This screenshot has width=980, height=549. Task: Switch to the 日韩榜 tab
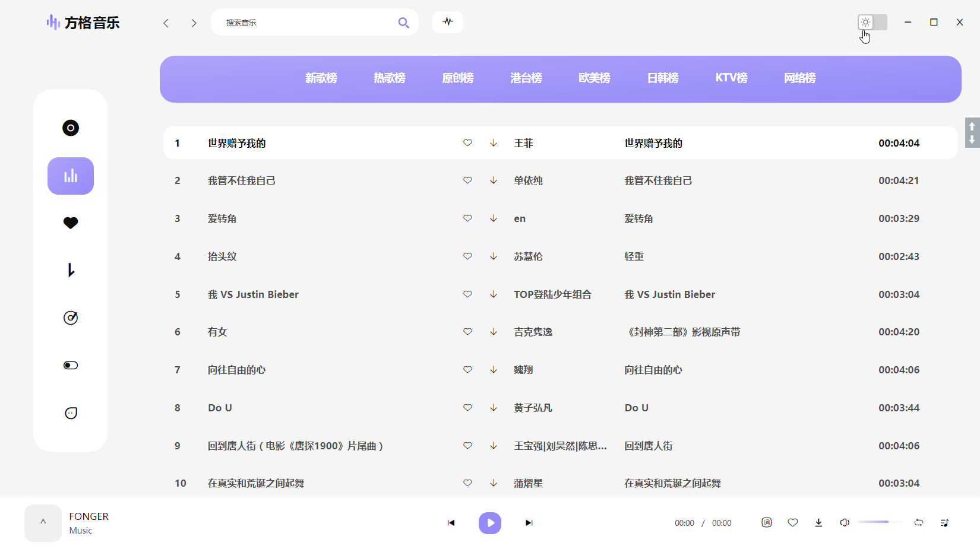click(663, 78)
